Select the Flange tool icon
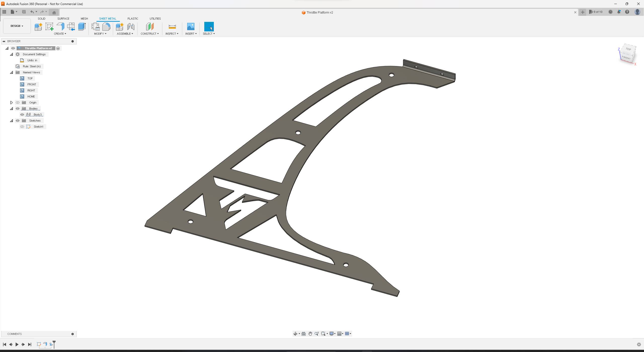The width and height of the screenshot is (644, 352). click(x=60, y=27)
